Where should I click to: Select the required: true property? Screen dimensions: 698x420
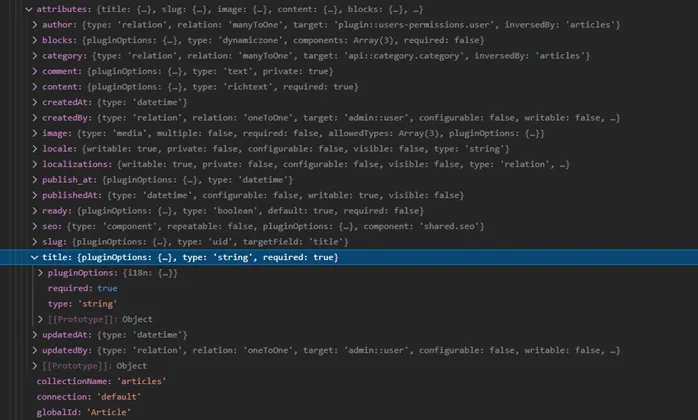pyautogui.click(x=82, y=288)
